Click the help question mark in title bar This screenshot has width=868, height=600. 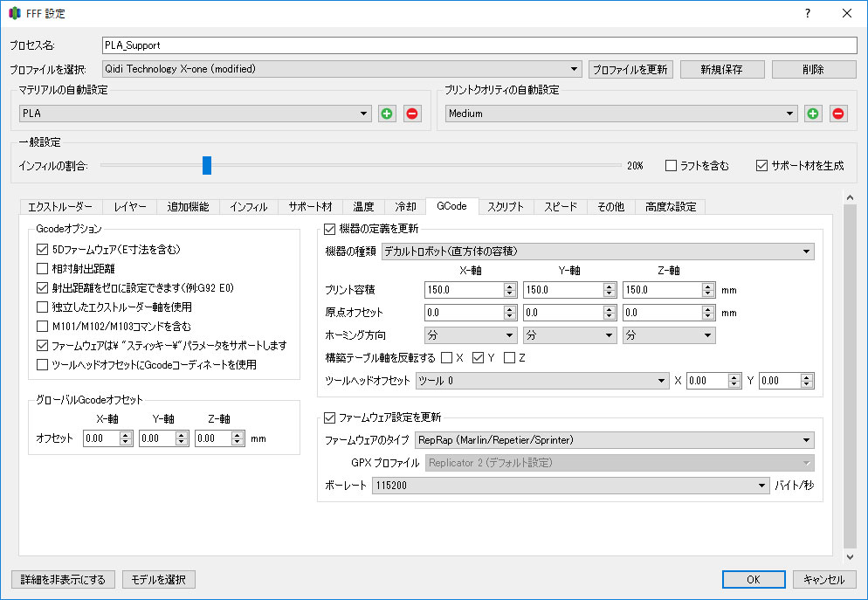coord(807,13)
